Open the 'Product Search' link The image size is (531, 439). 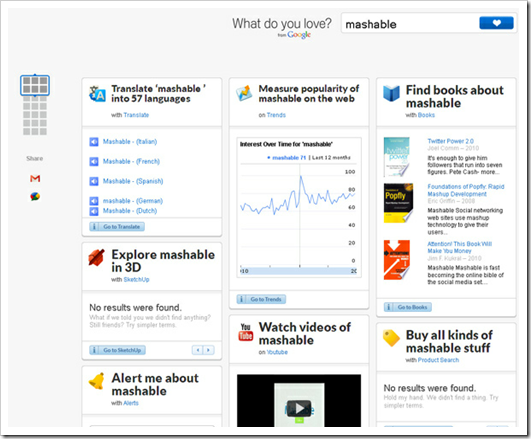(438, 360)
